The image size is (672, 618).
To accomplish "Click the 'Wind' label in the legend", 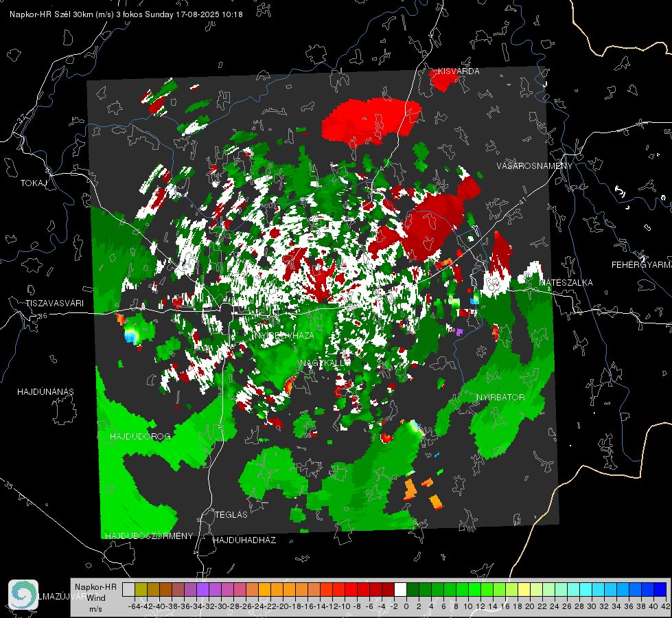I will tap(96, 598).
